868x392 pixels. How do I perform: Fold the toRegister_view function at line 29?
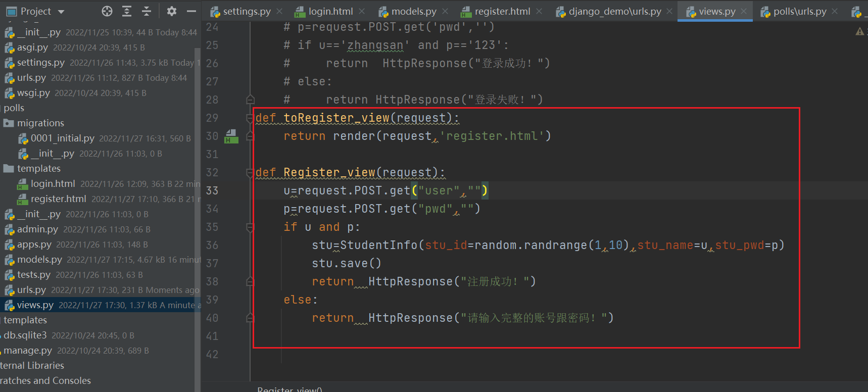click(x=250, y=118)
